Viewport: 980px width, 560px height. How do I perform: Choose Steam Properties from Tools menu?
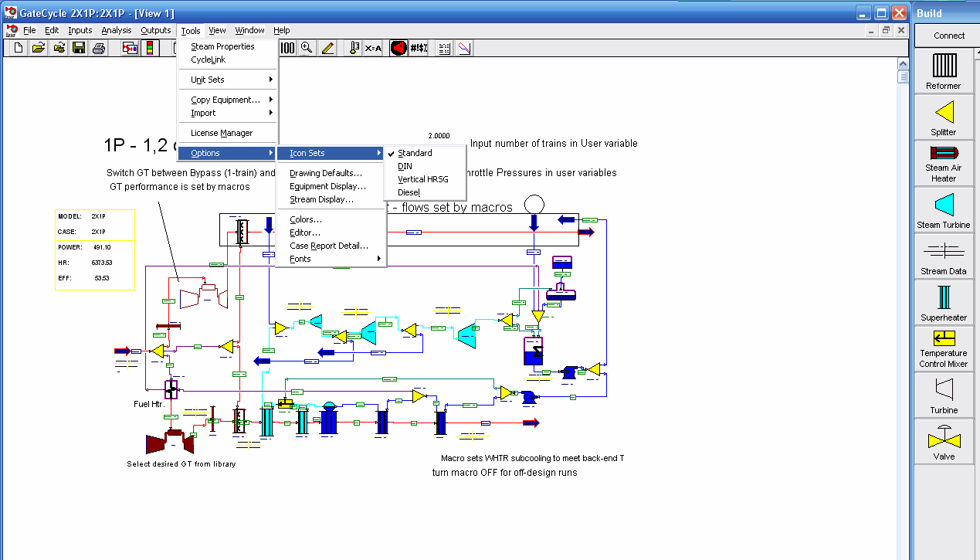pos(228,46)
